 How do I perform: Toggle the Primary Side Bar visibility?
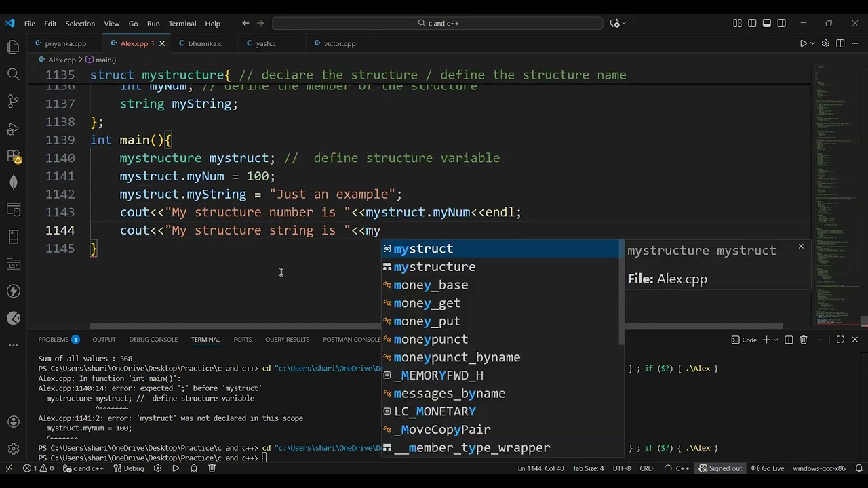coord(752,23)
